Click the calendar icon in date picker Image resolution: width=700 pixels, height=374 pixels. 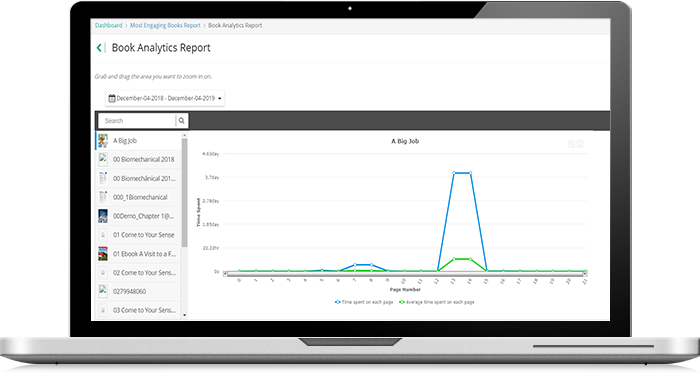[112, 98]
